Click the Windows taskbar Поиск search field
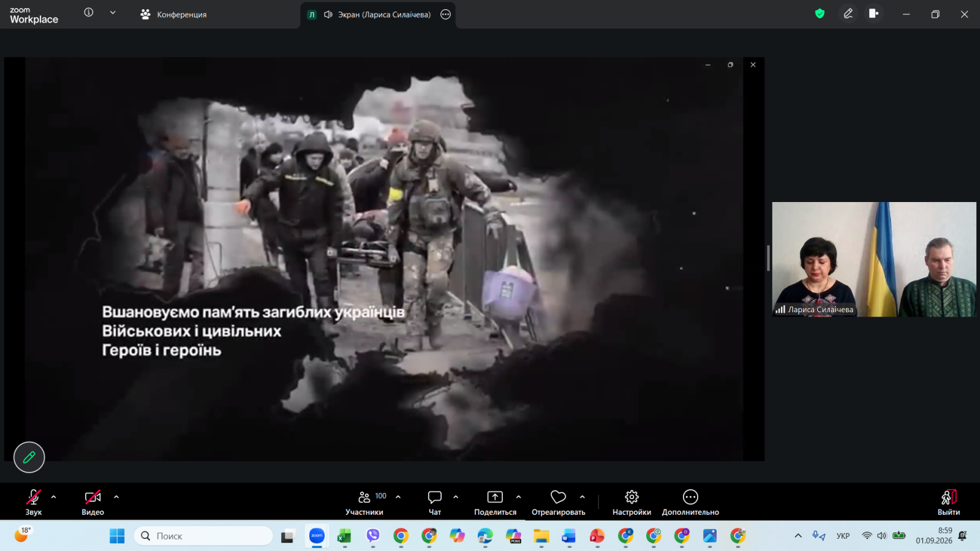Viewport: 980px width, 551px height. [203, 536]
